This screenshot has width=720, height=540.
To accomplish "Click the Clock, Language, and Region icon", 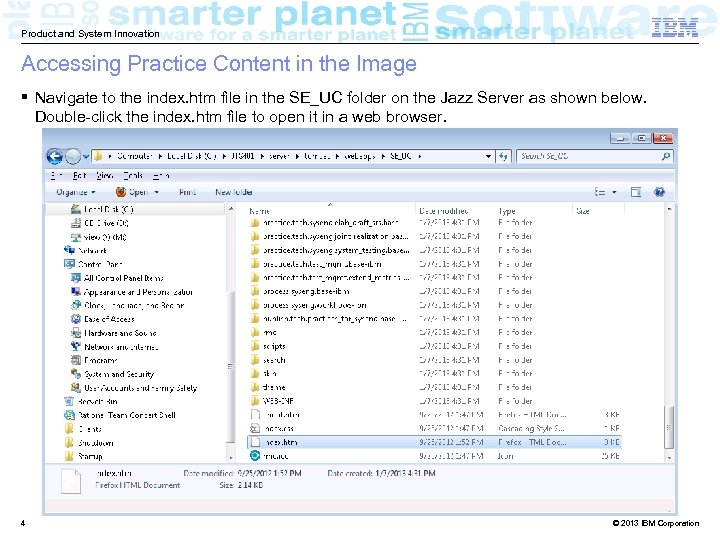I will coord(76,305).
